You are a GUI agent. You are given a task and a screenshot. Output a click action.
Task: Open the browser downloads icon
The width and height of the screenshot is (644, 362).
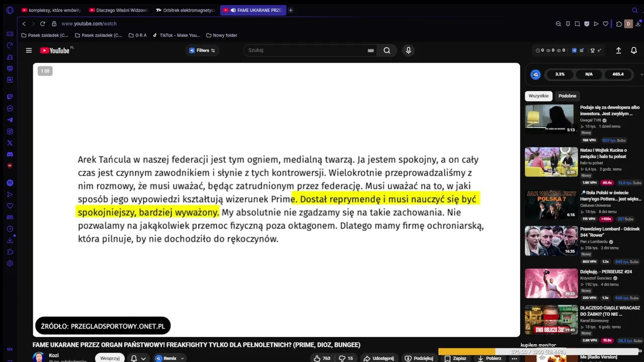pyautogui.click(x=638, y=24)
